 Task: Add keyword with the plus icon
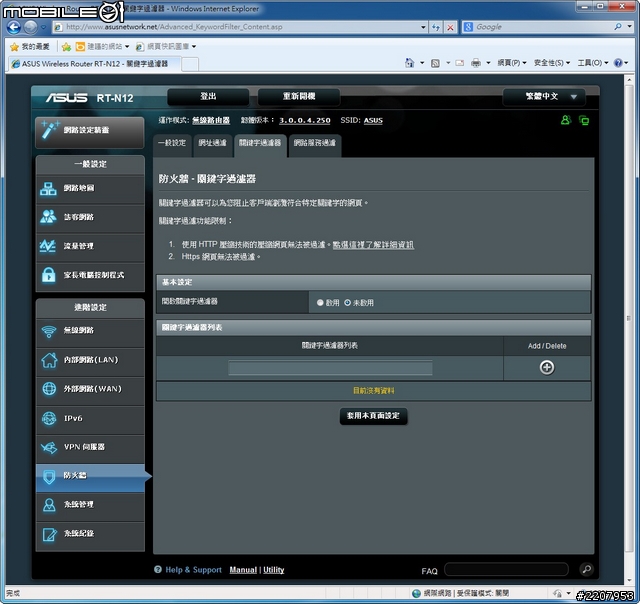pos(547,367)
